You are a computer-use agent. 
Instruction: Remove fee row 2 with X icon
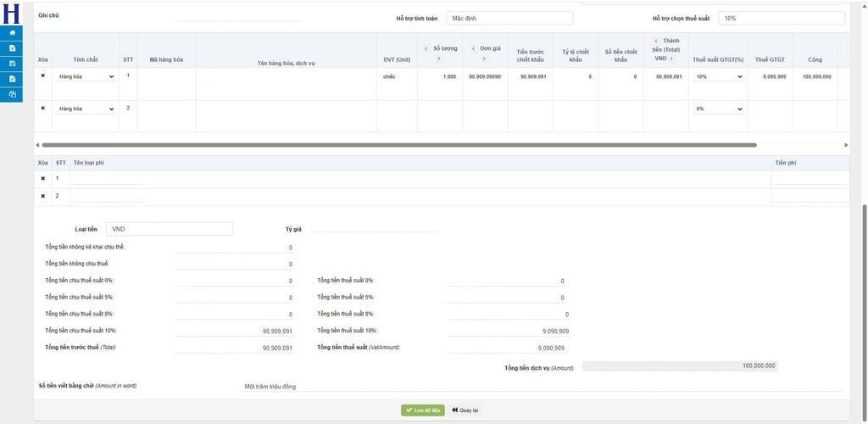(43, 196)
